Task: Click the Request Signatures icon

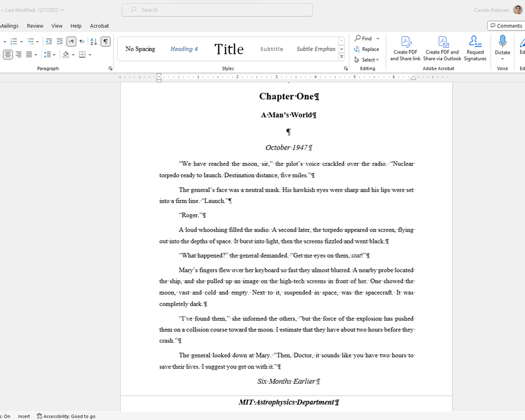Action: tap(475, 49)
